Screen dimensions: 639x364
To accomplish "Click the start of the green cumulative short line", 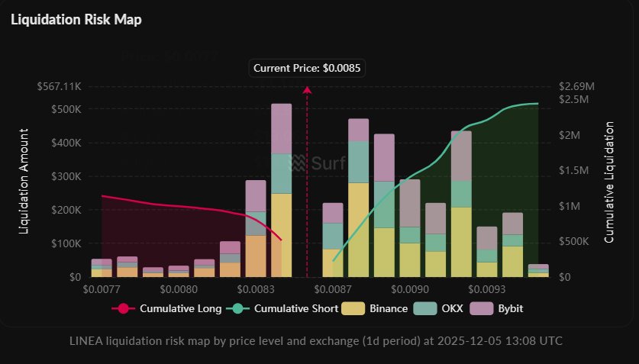I will [x=333, y=259].
